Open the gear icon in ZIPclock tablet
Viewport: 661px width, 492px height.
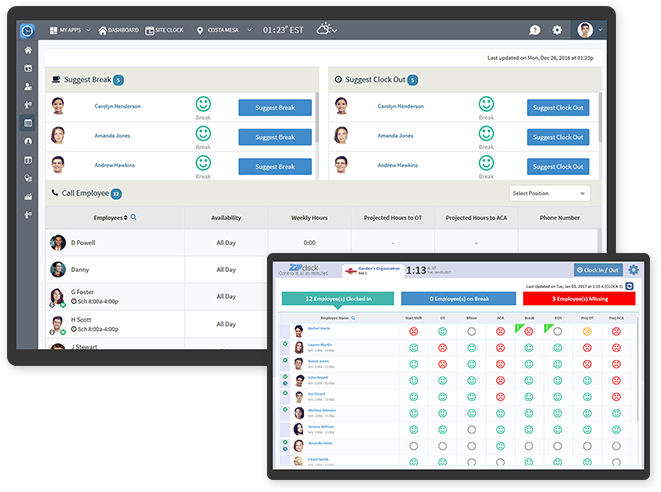pyautogui.click(x=633, y=270)
